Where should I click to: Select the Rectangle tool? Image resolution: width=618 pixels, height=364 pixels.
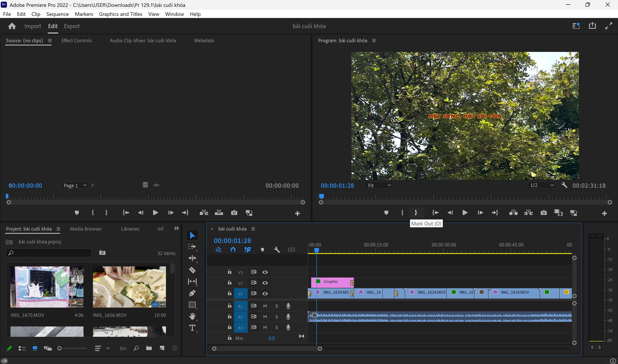pyautogui.click(x=192, y=305)
